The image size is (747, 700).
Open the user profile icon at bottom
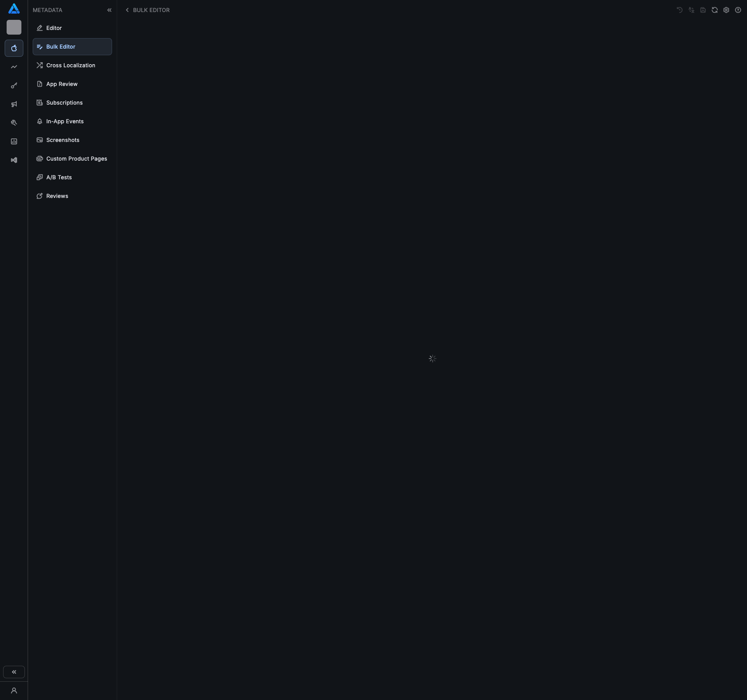point(14,691)
